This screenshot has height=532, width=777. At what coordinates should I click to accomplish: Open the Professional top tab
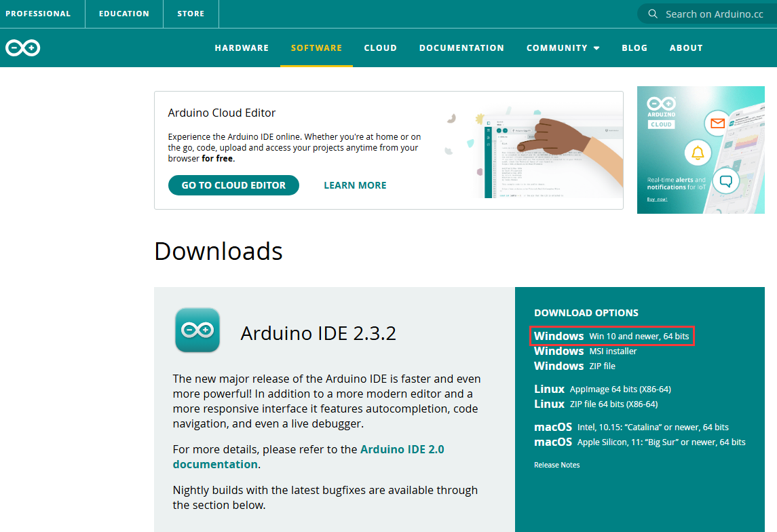[x=38, y=14]
